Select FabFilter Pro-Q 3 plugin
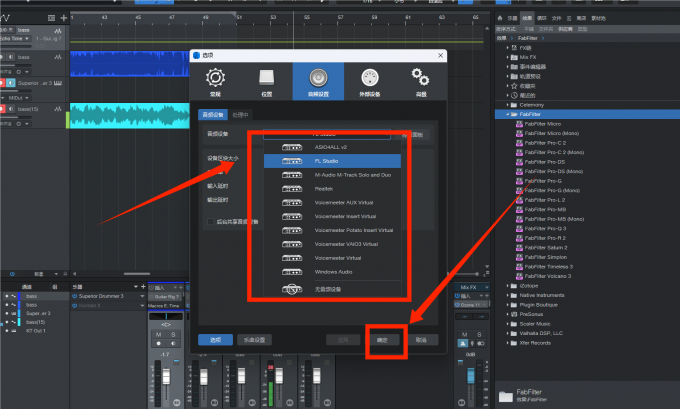 pyautogui.click(x=551, y=227)
